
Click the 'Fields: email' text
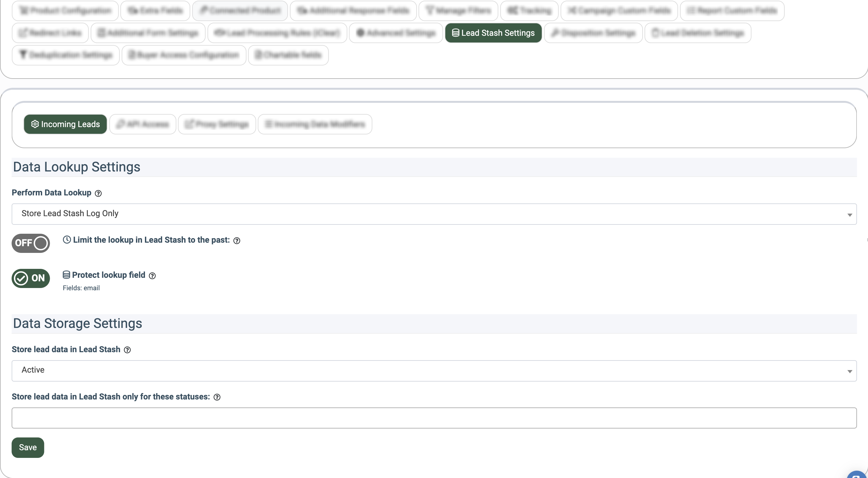point(81,288)
